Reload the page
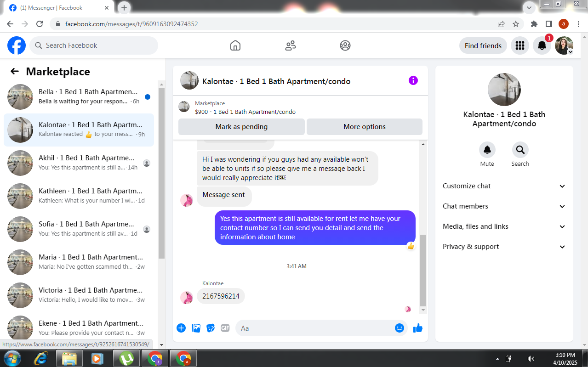Screen dimensions: 588x367 pyautogui.click(x=40, y=24)
